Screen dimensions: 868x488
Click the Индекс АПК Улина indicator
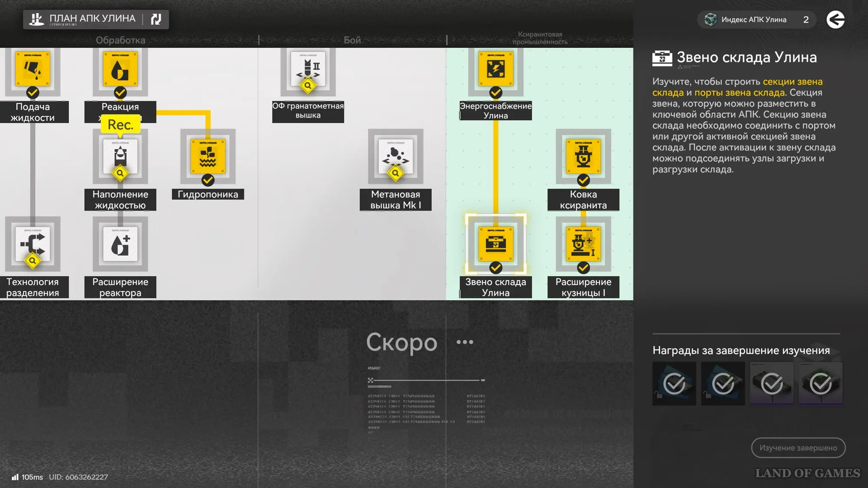point(756,20)
